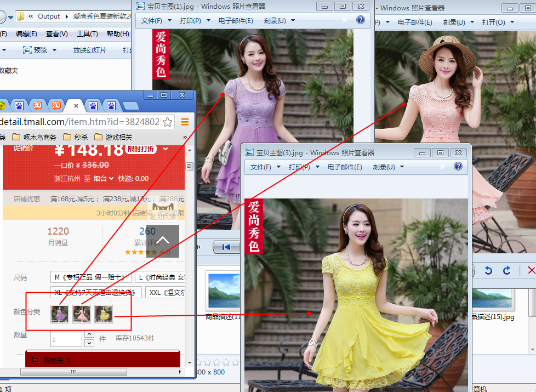Click the rotate clockwise icon in right viewer
536x392 pixels.
click(506, 271)
